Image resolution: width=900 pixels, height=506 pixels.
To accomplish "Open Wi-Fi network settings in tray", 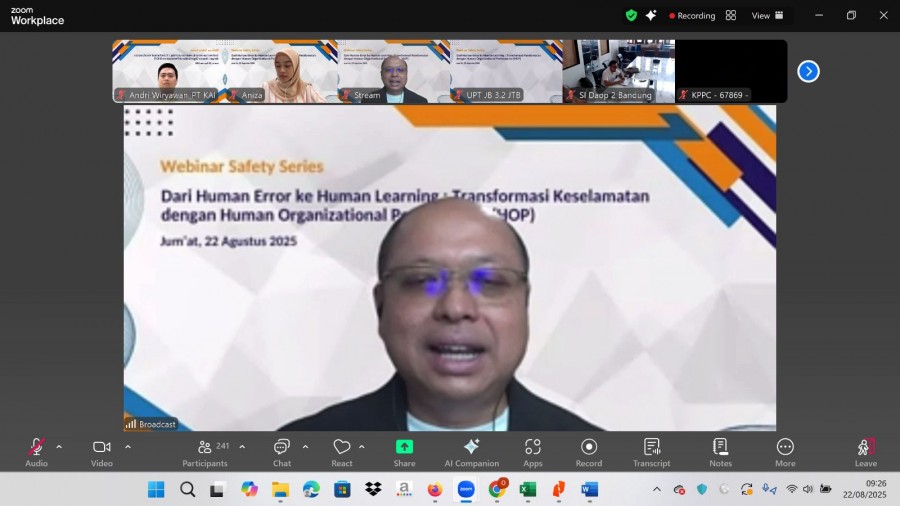I will [792, 489].
